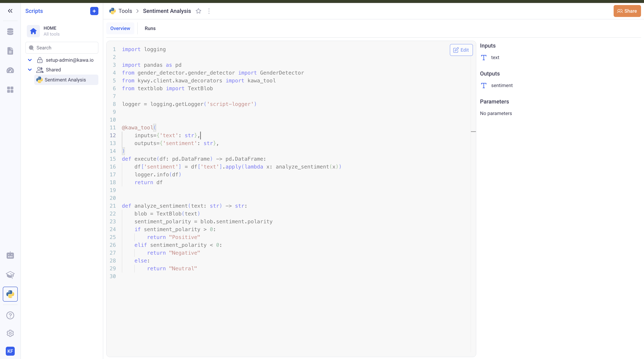Add a new script with the plus button
This screenshot has width=644, height=359.
click(x=94, y=11)
